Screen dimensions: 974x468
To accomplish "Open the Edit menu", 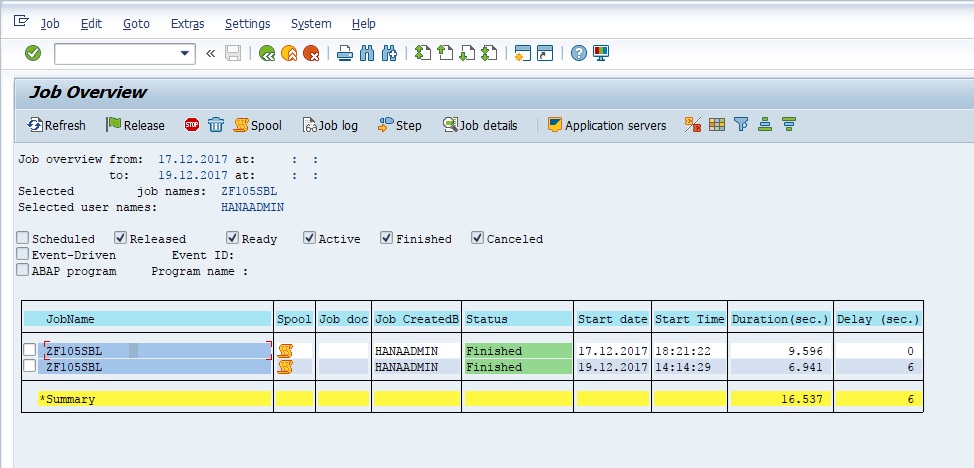I will [x=91, y=24].
